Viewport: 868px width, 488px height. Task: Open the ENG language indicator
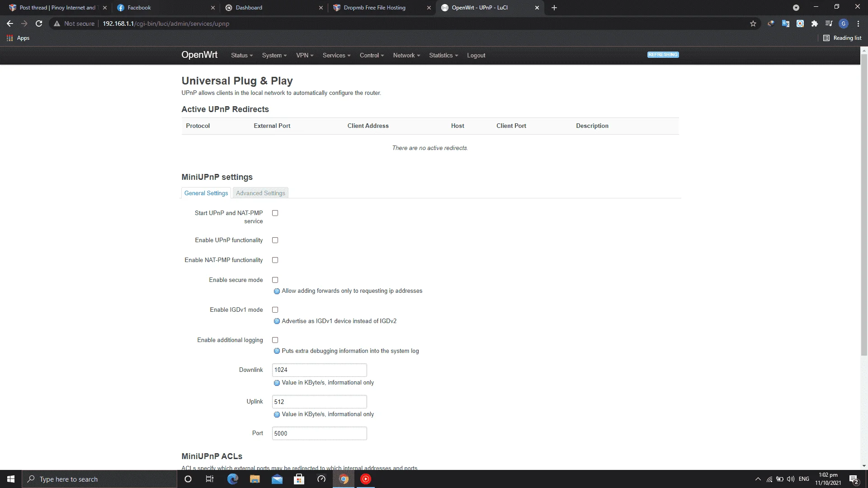804,479
